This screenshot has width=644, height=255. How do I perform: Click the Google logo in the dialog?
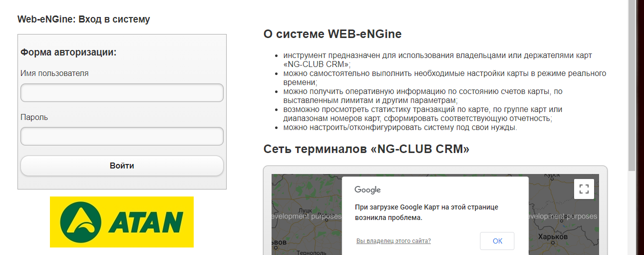(x=368, y=190)
